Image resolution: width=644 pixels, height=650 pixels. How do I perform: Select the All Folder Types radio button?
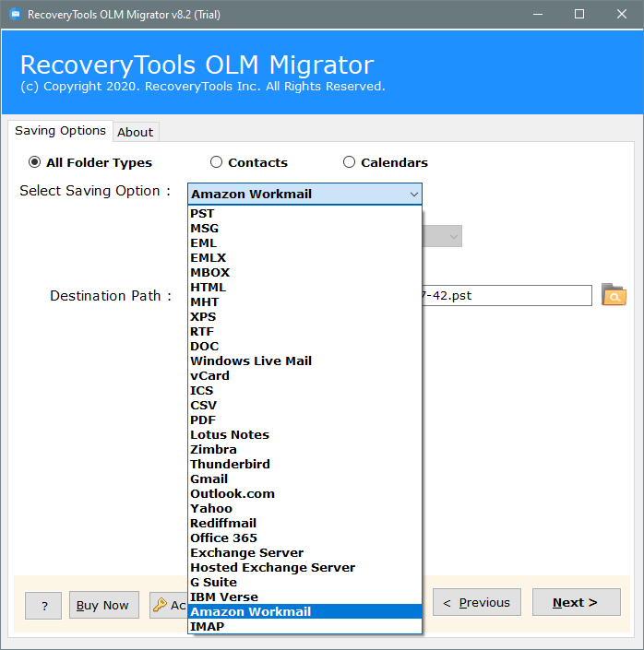pos(34,162)
